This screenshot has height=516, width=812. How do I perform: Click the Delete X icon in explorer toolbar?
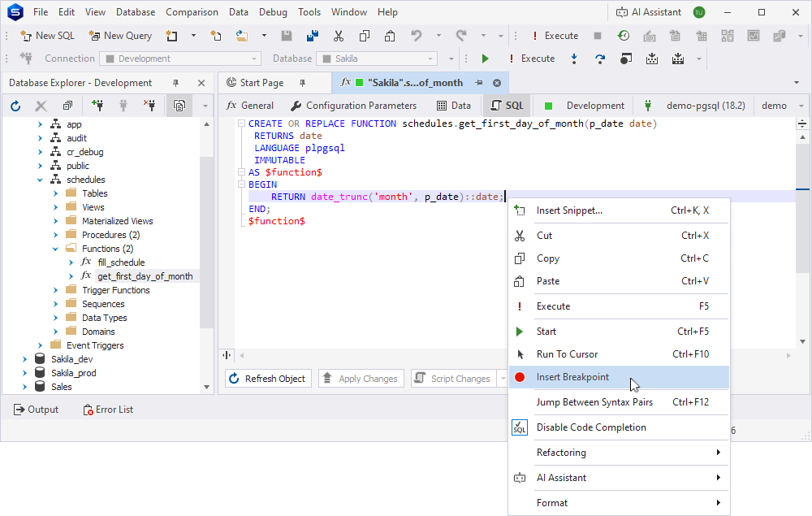41,106
